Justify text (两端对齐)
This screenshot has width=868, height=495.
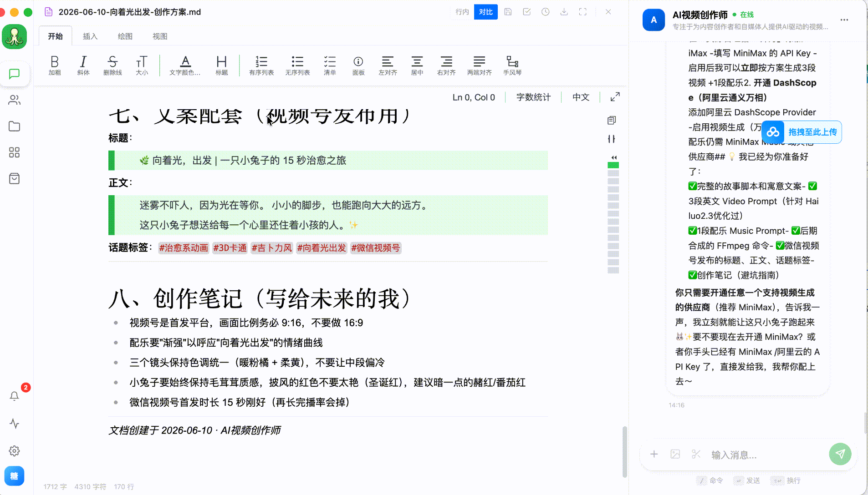(x=479, y=65)
